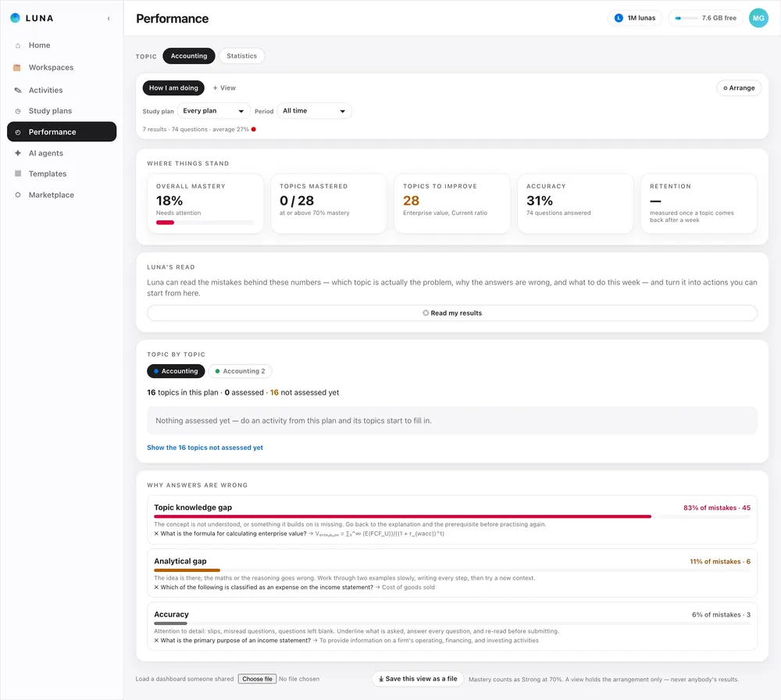The width and height of the screenshot is (781, 700).
Task: Click the Marketplace circle icon
Action: (18, 195)
